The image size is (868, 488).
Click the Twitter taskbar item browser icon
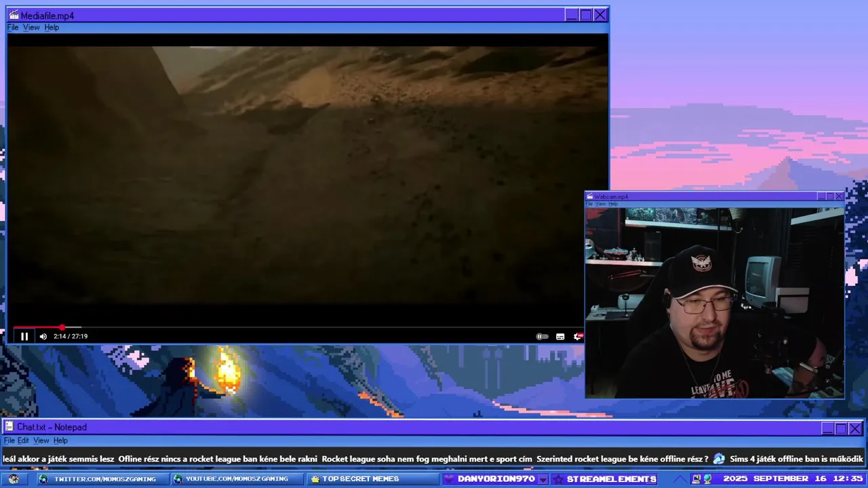(x=43, y=479)
